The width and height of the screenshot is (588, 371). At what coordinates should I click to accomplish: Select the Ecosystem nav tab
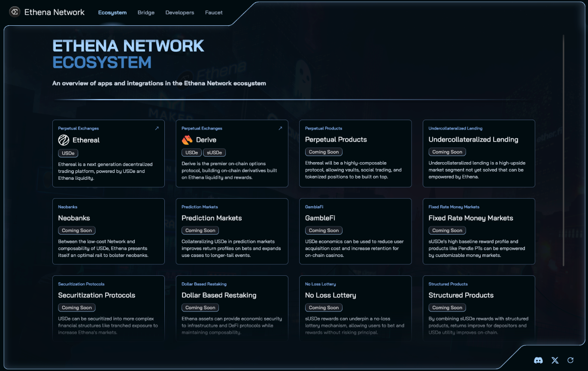[x=112, y=12]
